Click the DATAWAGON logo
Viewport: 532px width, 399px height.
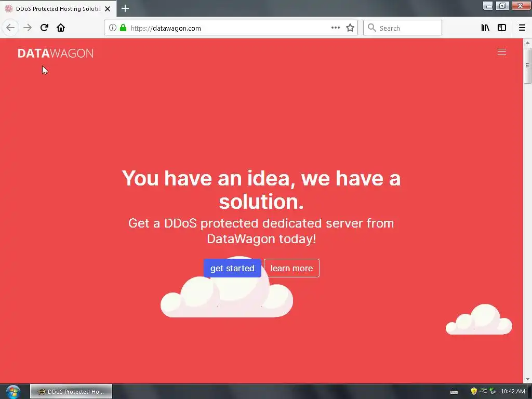click(56, 54)
